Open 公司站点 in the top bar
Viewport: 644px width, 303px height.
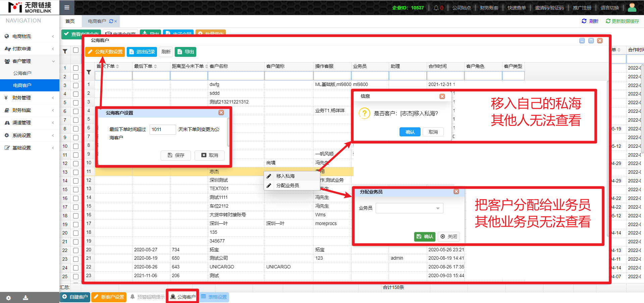462,8
